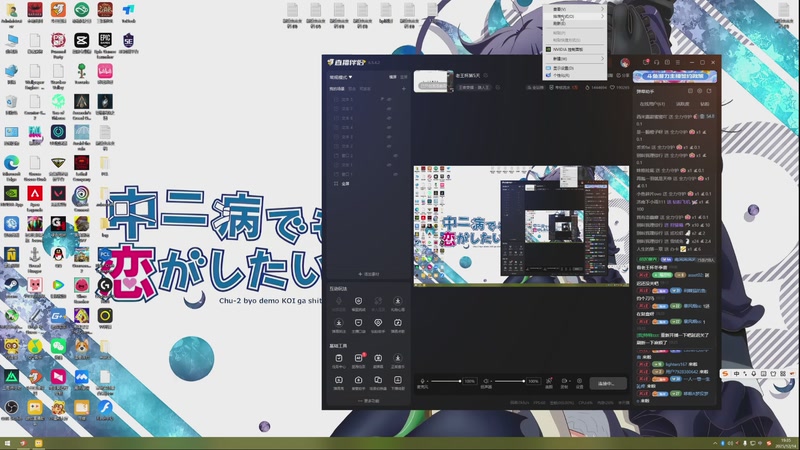Toggle eye visibility of first source in list
Screen dimensions: 800x450
389,99
